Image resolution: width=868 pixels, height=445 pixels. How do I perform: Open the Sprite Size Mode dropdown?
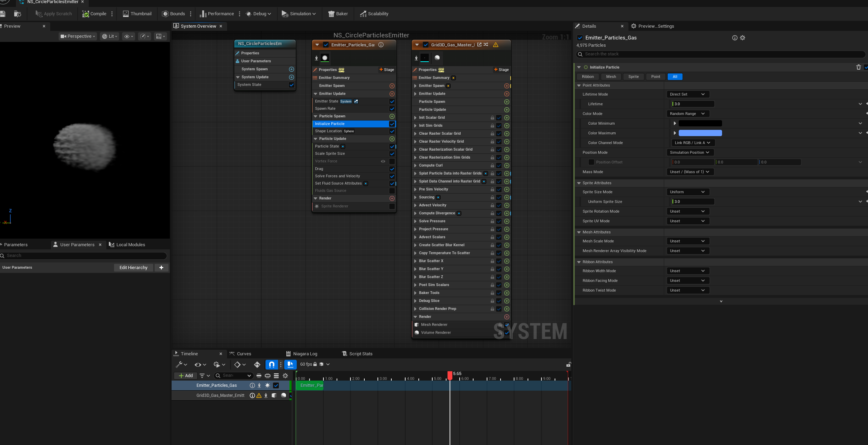pyautogui.click(x=687, y=192)
